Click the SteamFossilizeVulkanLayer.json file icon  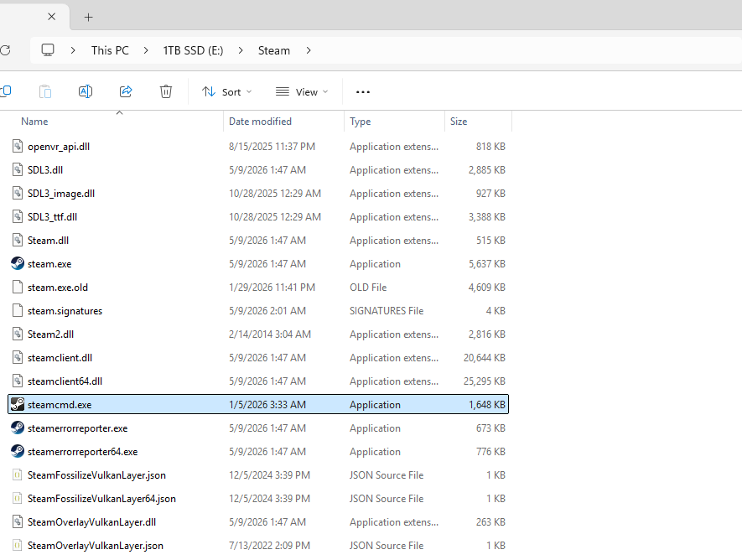point(18,474)
